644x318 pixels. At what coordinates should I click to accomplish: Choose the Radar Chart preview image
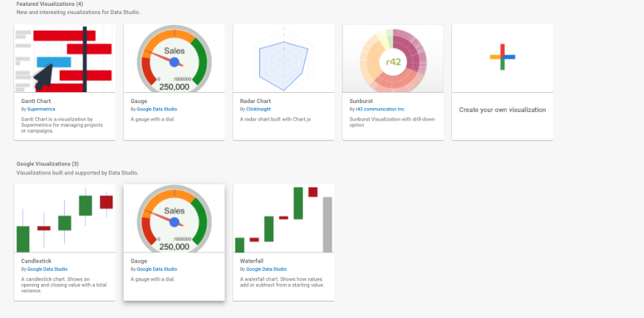pos(283,58)
